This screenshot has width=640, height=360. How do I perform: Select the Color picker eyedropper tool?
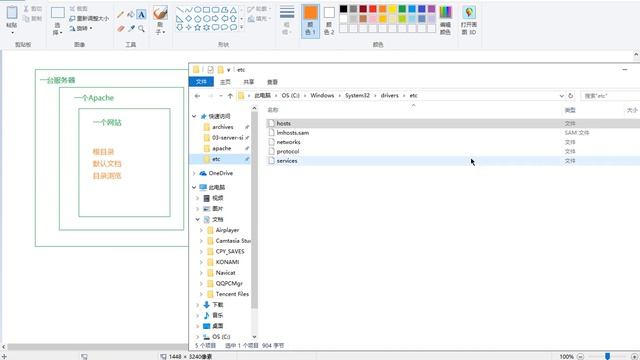tap(131, 29)
